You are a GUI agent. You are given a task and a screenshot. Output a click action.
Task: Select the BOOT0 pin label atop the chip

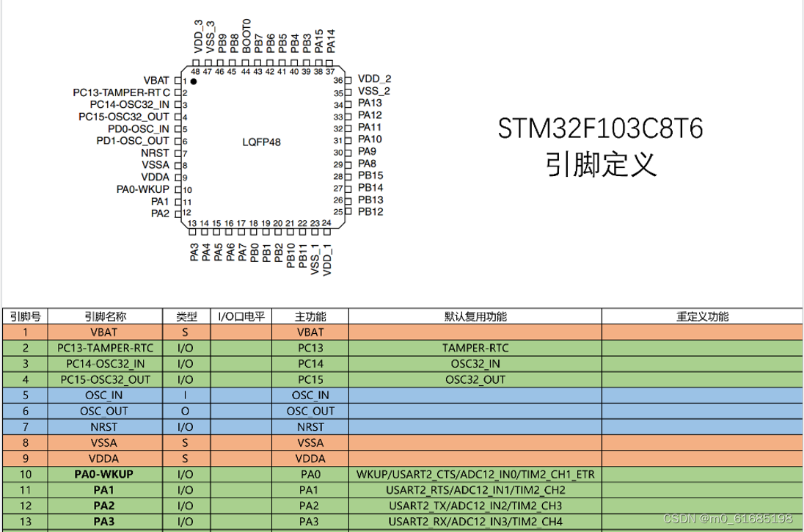246,36
